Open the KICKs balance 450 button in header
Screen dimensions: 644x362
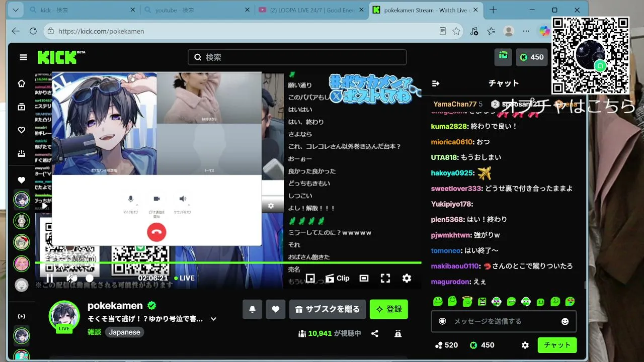click(532, 57)
